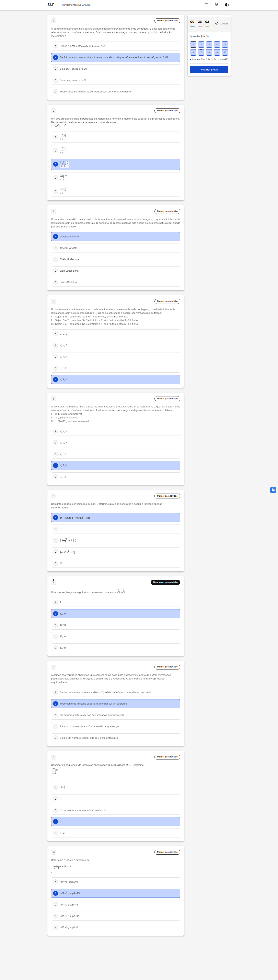This screenshot has width=278, height=980.
Task: Click the timer progress bar
Action: pos(209,29)
